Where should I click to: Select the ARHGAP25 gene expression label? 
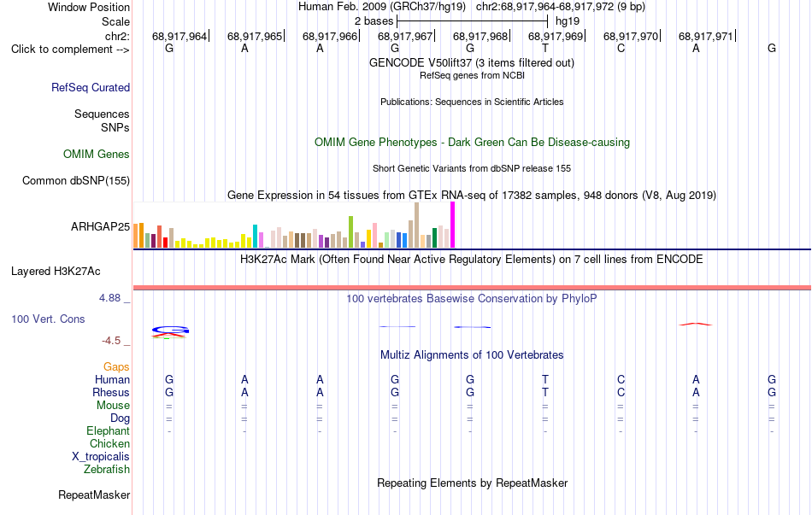(101, 226)
